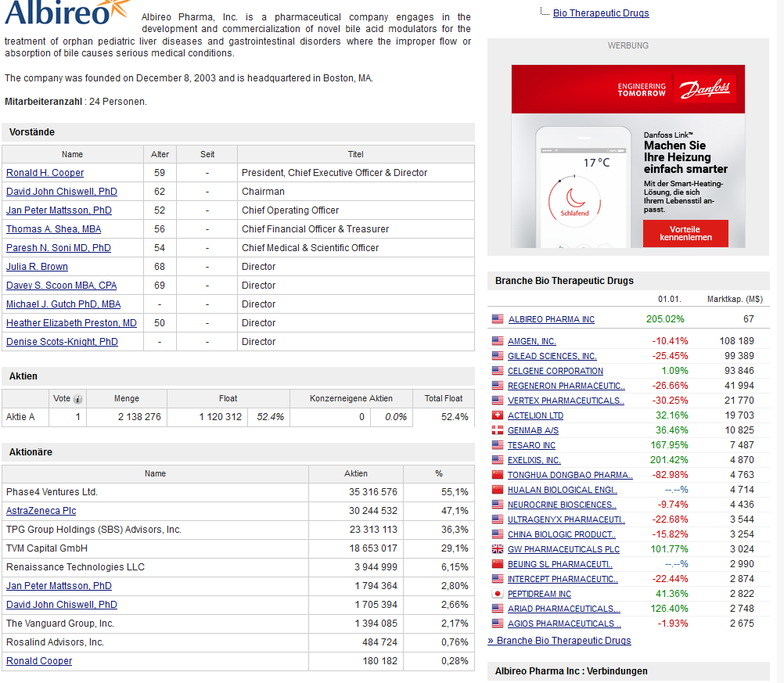Click the 205.02% value for Albireo
The image size is (784, 683).
(665, 319)
